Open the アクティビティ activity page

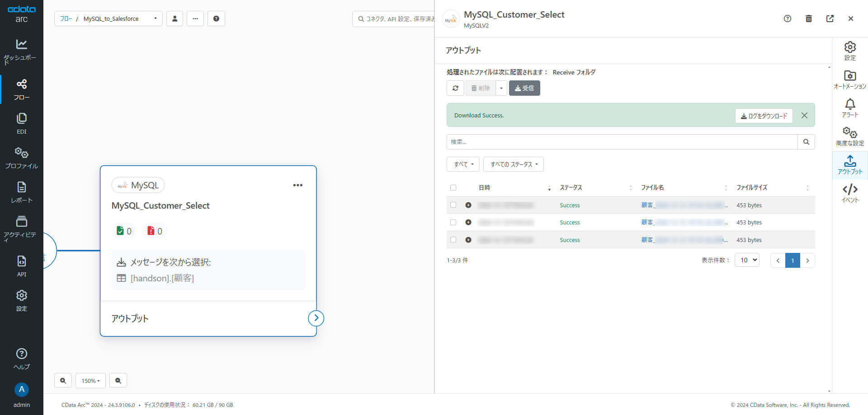pyautogui.click(x=21, y=228)
